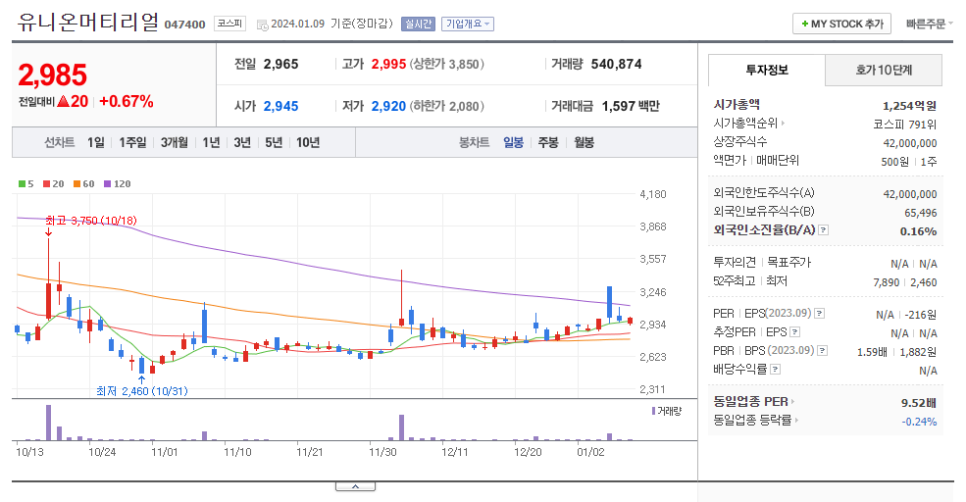Screen dimensions: 966x502
Task: Click help icon beside PBR BPS(2023.09)
Action: pyautogui.click(x=822, y=350)
